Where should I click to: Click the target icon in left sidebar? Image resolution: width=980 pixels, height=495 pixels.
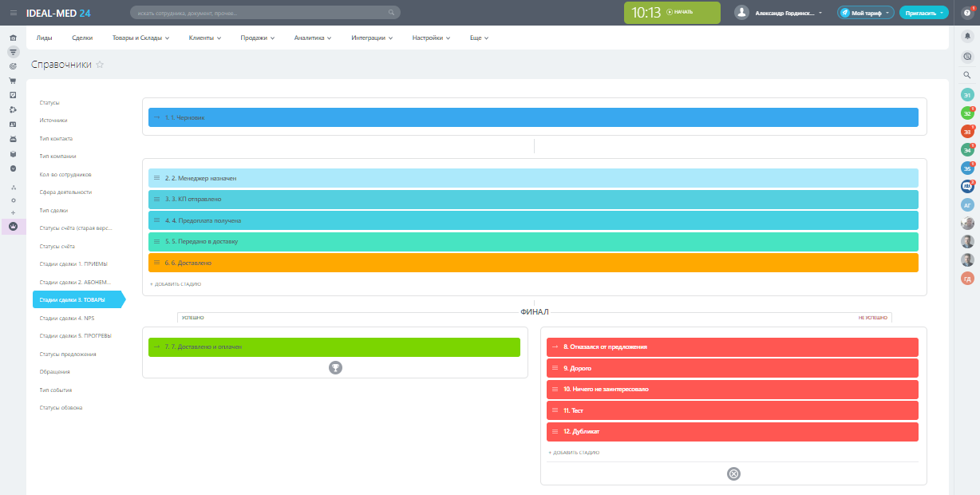(13, 66)
